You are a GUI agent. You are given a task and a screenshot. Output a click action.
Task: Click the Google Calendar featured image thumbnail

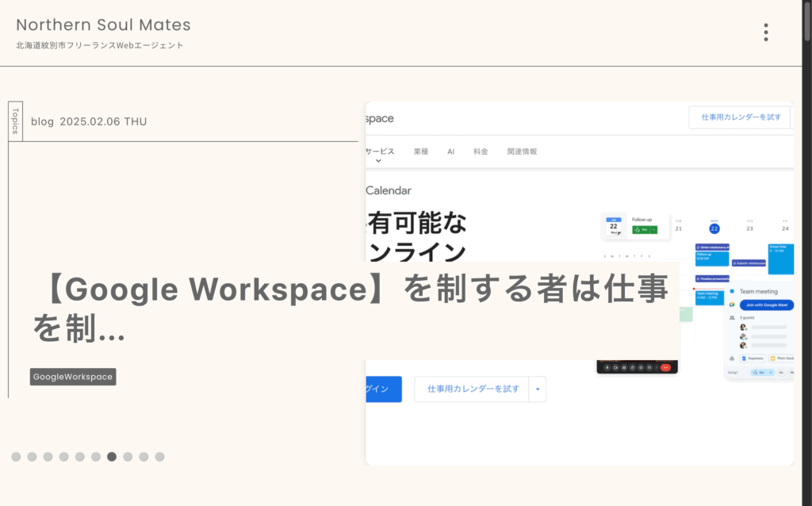[580, 283]
